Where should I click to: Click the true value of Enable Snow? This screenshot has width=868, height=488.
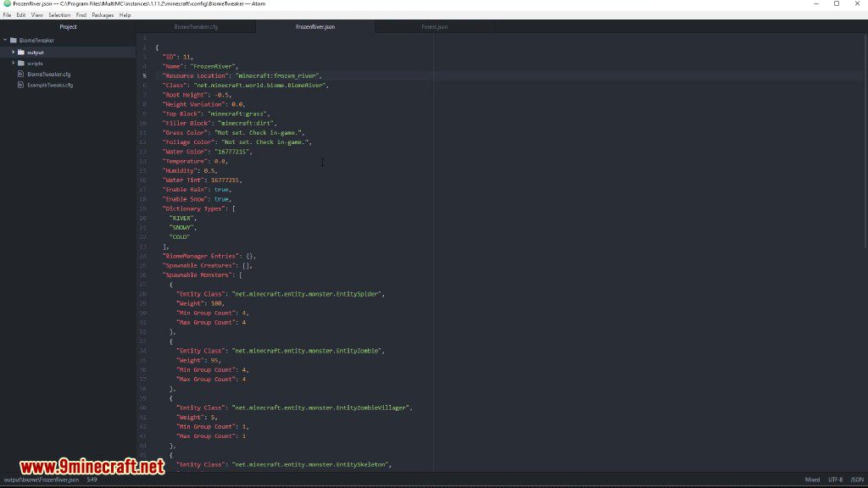(221, 198)
